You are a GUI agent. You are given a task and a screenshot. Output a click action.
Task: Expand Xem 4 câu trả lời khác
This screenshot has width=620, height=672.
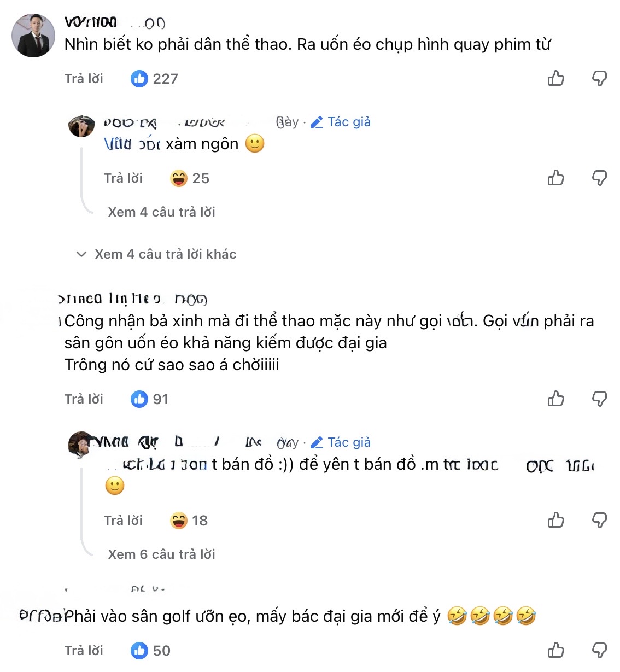(x=156, y=254)
